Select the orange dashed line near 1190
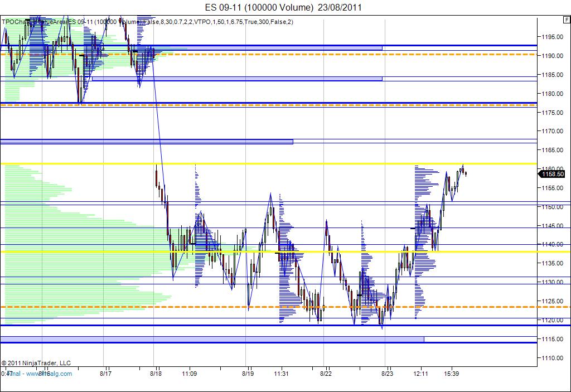Viewport: 571px width, 392px height. 269,54
